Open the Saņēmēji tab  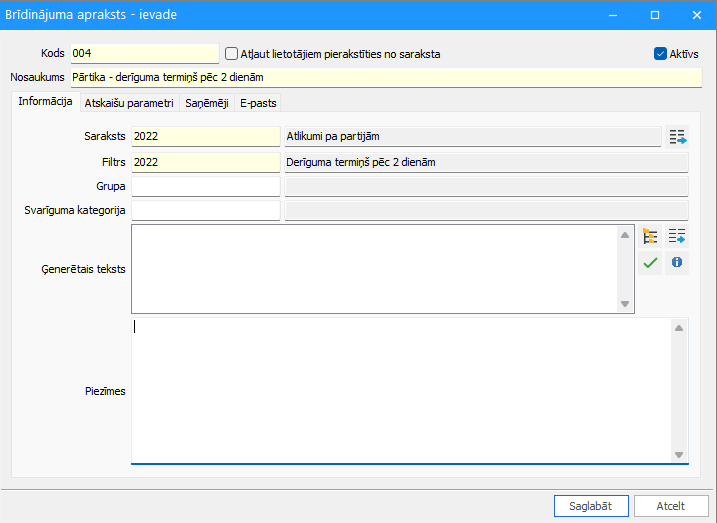pos(207,103)
